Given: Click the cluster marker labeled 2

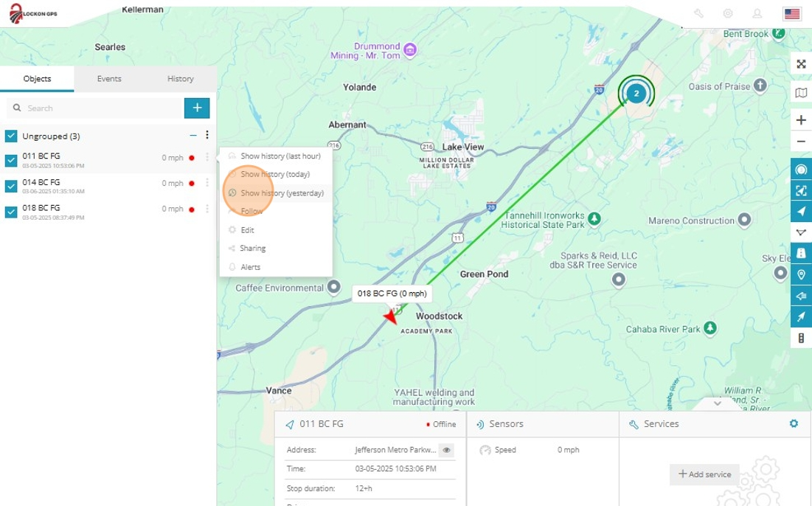Looking at the screenshot, I should [636, 93].
